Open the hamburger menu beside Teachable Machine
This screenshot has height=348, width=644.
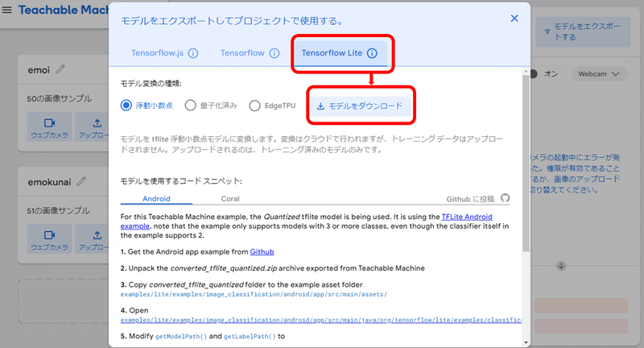pos(7,10)
